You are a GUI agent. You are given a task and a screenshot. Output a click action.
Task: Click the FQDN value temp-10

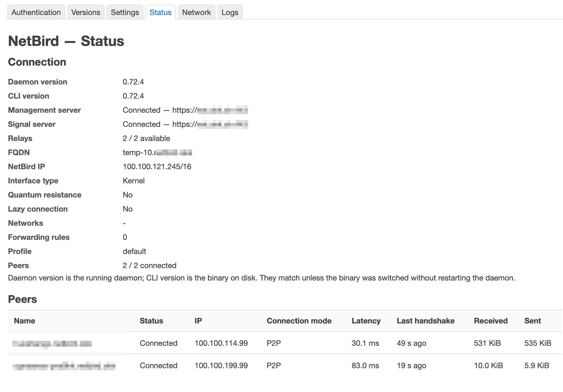click(x=157, y=152)
